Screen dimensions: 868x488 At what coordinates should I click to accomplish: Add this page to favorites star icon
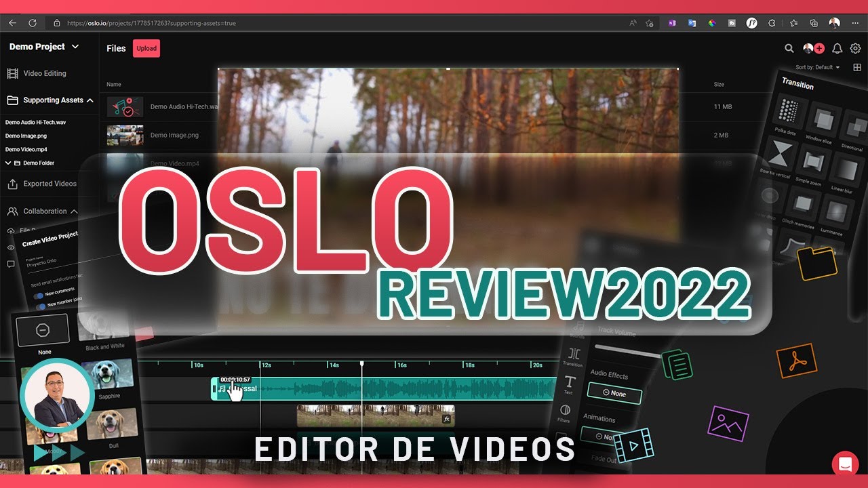click(650, 23)
